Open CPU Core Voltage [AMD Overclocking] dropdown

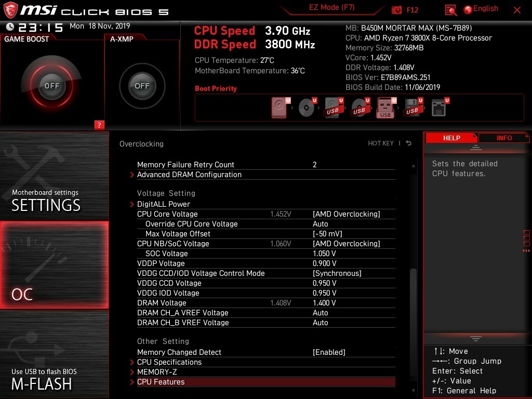pyautogui.click(x=346, y=214)
